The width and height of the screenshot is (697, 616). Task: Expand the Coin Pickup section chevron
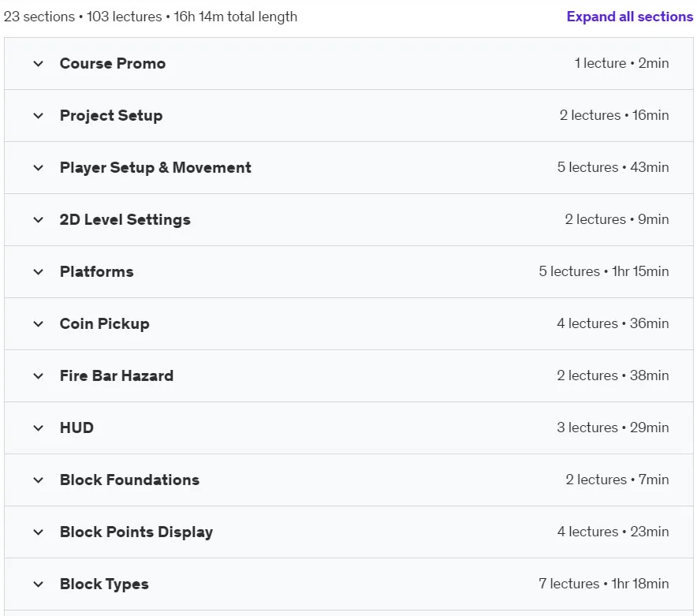(38, 324)
